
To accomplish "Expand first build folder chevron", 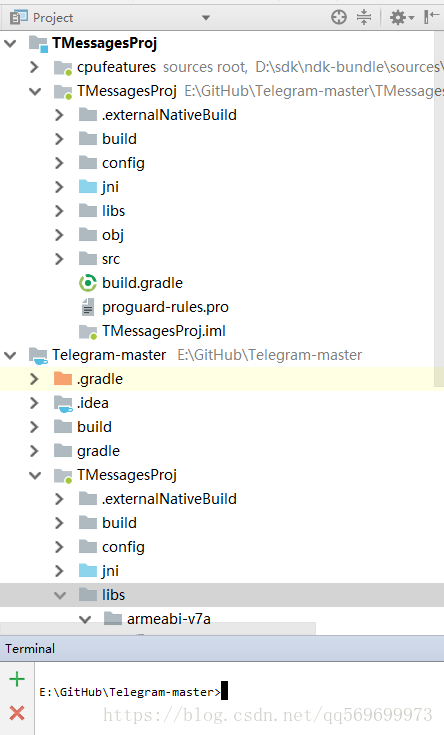I will pos(59,139).
